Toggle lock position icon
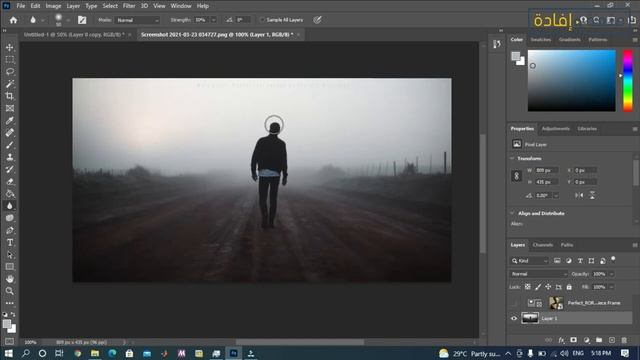The image size is (640, 360). [548, 287]
